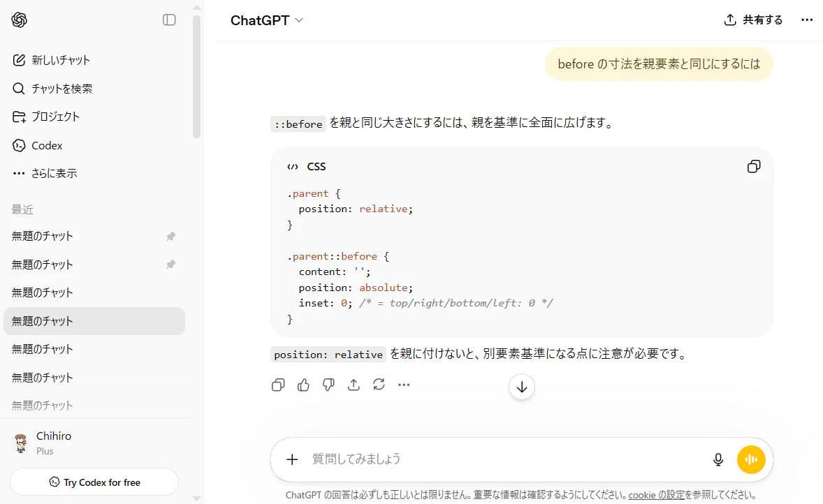Open チャットを検索 search
The height and width of the screenshot is (504, 823).
click(94, 89)
